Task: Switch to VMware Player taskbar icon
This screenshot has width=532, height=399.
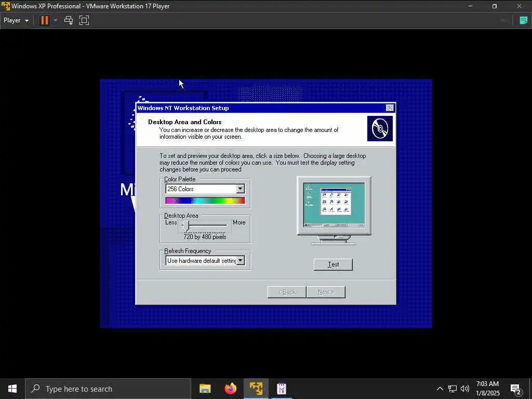Action: tap(256, 389)
